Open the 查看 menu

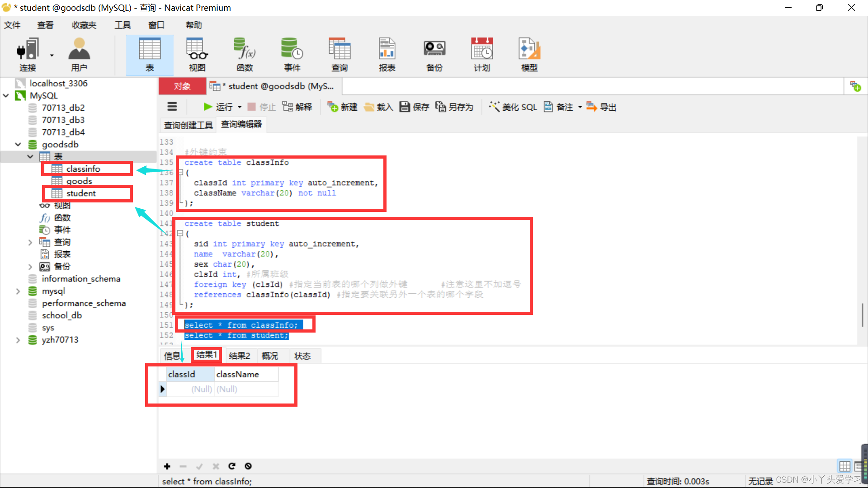pyautogui.click(x=45, y=25)
